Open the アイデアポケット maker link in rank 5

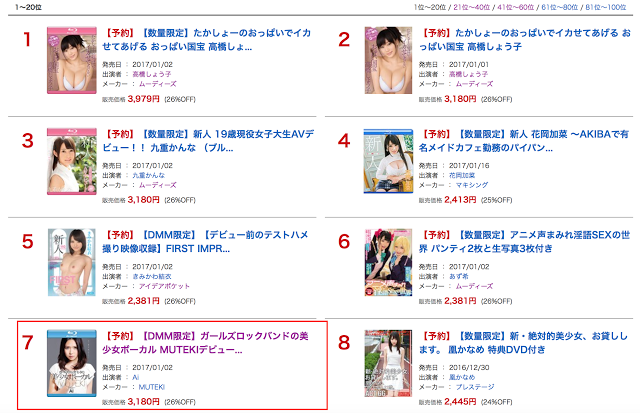pos(164,286)
